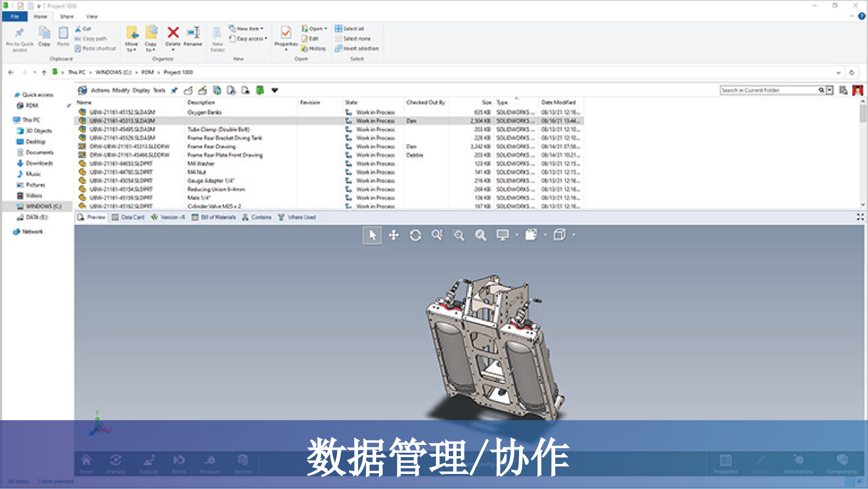The image size is (868, 489).
Task: Click the display style icon in preview
Action: (531, 235)
